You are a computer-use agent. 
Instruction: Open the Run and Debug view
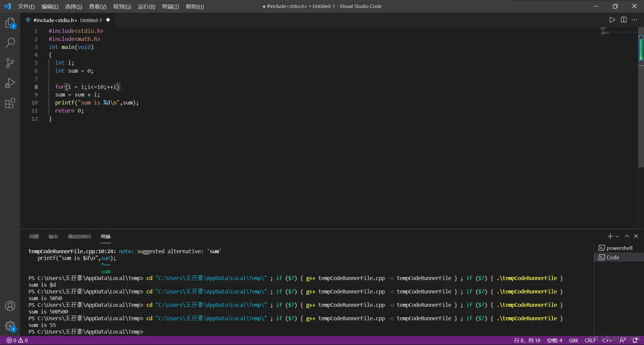click(x=10, y=83)
